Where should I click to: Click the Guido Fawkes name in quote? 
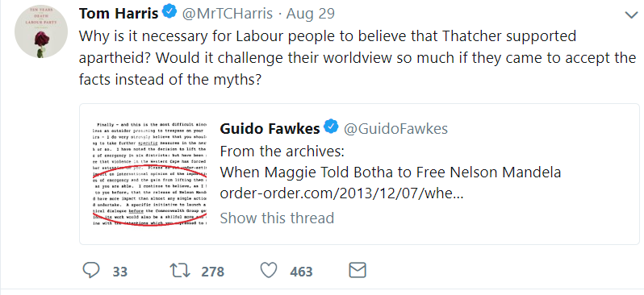(270, 129)
